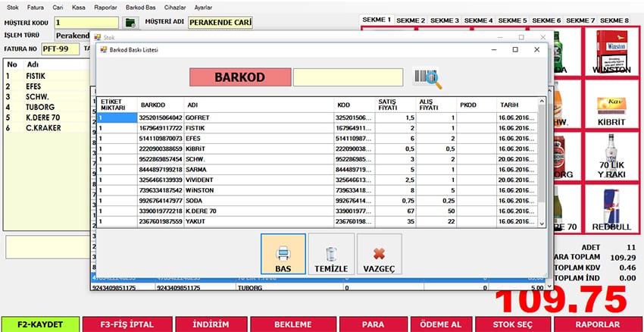Click the Fatura No field PFT-99
644x332 pixels.
[61, 49]
